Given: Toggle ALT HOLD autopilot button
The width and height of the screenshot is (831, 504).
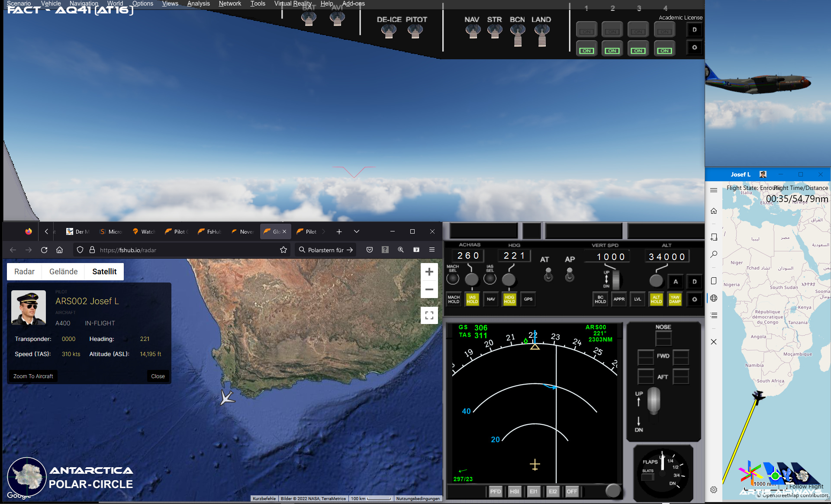Looking at the screenshot, I should click(x=656, y=299).
